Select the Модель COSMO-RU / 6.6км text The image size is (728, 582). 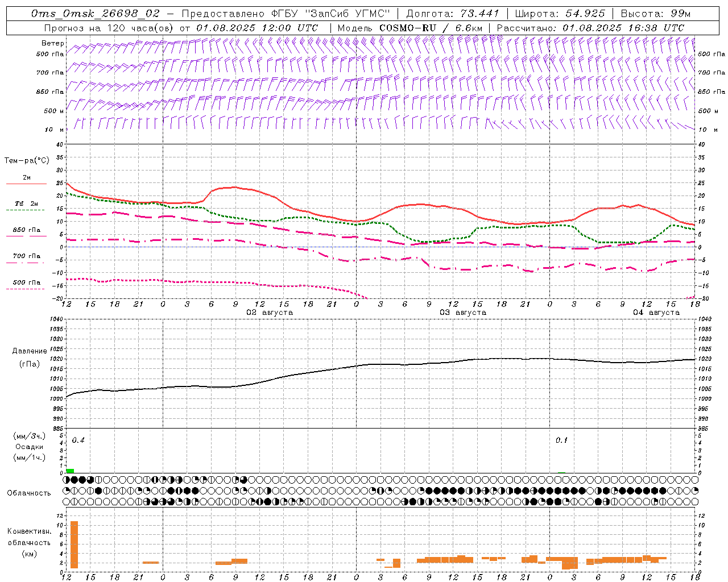[x=410, y=28]
